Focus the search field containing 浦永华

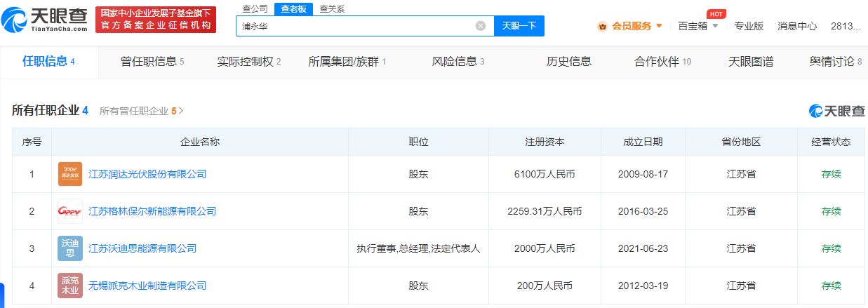click(365, 26)
